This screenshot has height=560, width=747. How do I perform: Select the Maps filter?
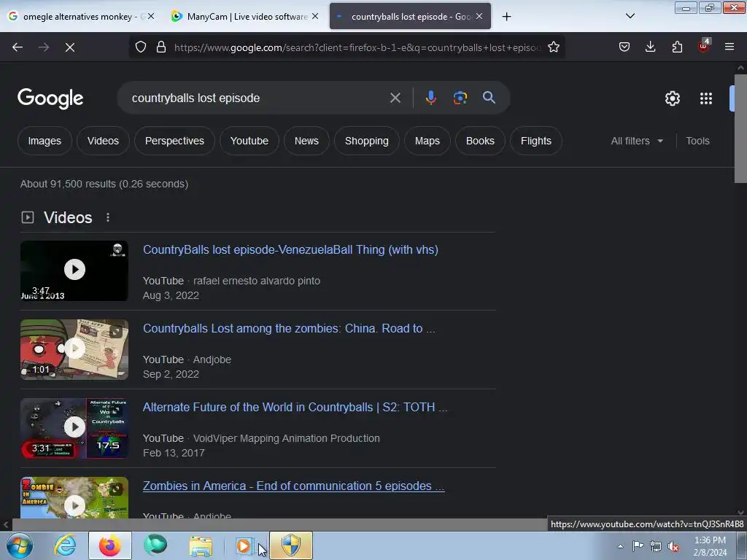[427, 141]
